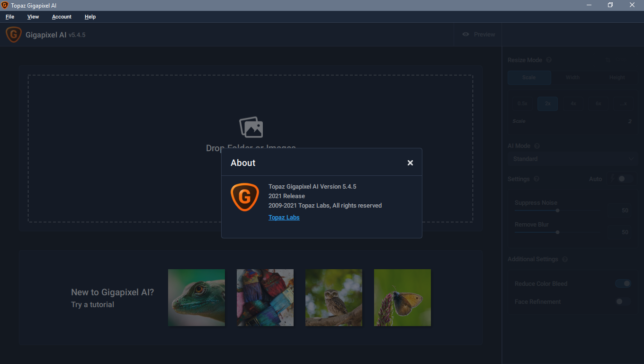
Task: Open the Account menu
Action: tap(62, 17)
